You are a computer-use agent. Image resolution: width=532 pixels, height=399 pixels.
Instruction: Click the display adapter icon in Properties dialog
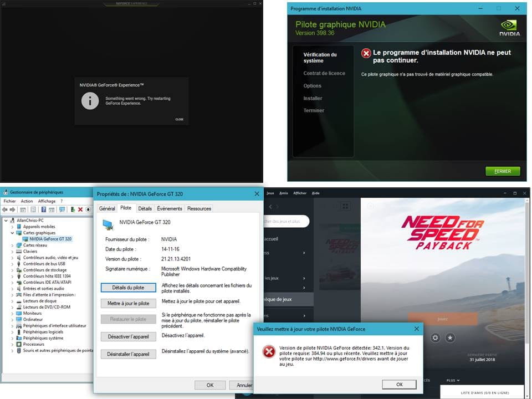click(x=108, y=224)
